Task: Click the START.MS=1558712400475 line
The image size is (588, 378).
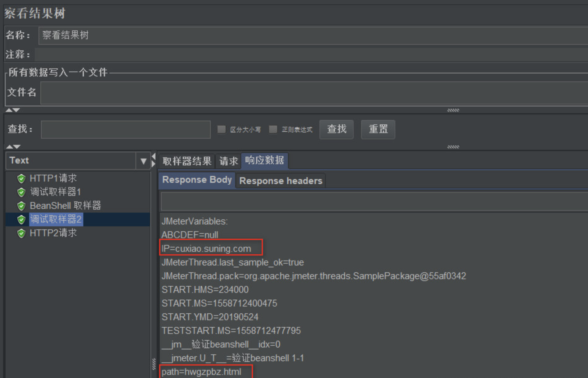Action: (x=219, y=303)
